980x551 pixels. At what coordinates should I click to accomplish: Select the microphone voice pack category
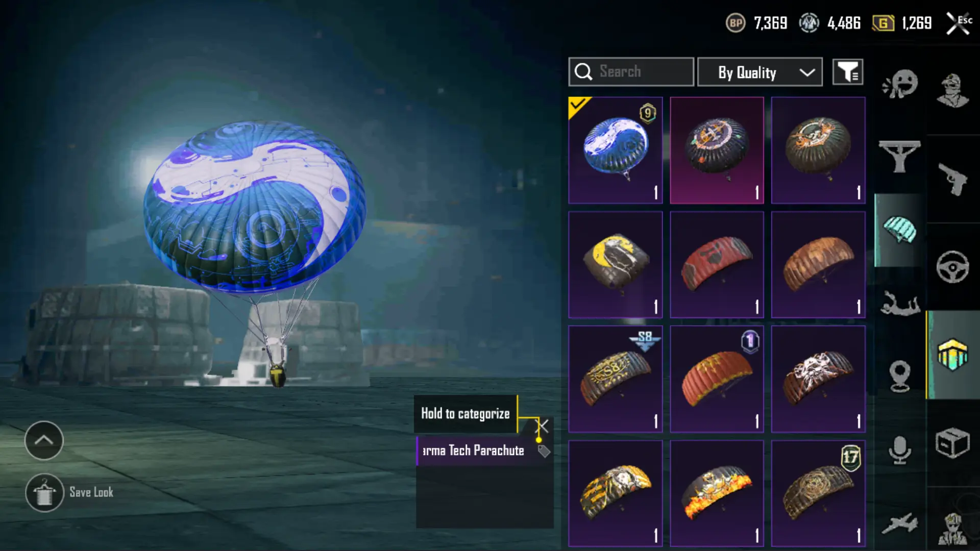point(900,450)
